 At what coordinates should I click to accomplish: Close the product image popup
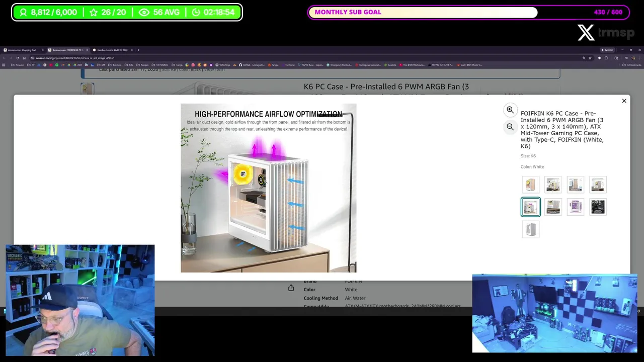pos(624,101)
